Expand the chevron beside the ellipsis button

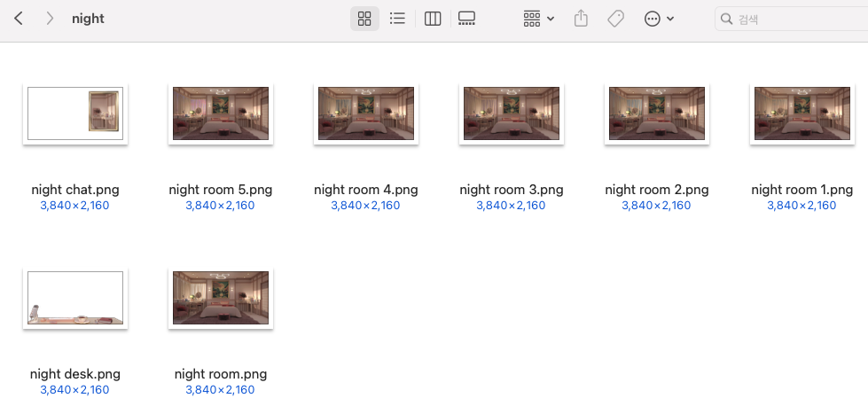(670, 19)
